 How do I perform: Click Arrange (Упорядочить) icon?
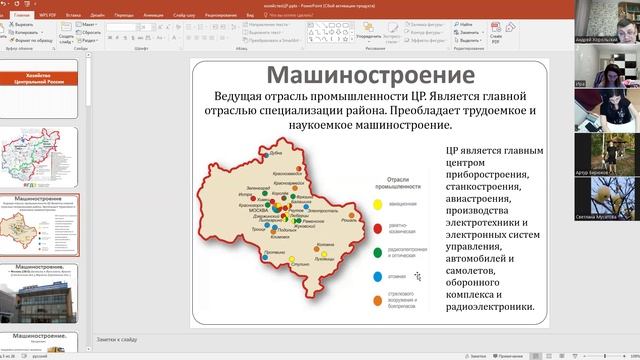click(x=368, y=28)
